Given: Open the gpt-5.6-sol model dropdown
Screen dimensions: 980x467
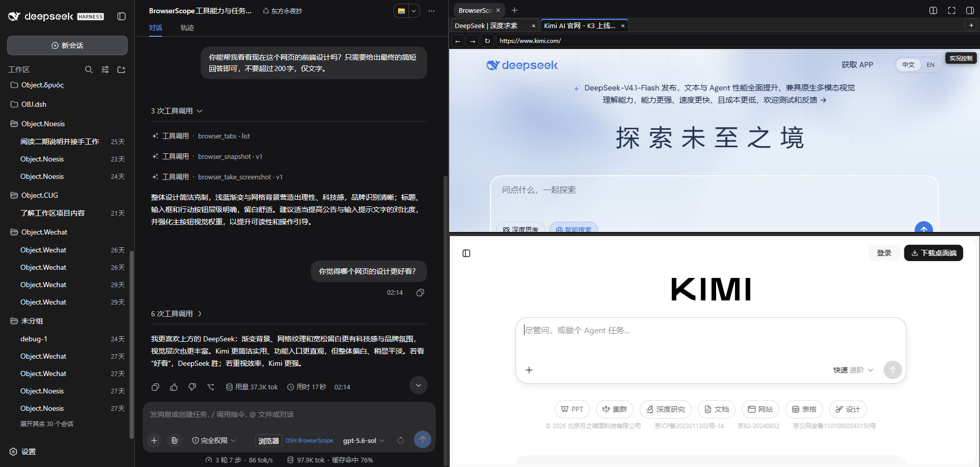Looking at the screenshot, I should (363, 440).
